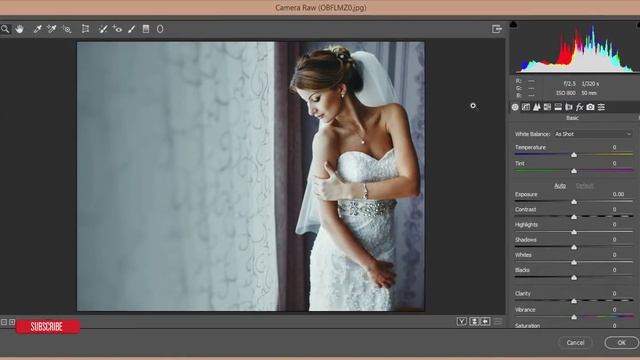Click the Clarity value field
The height and width of the screenshot is (360, 640).
point(614,293)
